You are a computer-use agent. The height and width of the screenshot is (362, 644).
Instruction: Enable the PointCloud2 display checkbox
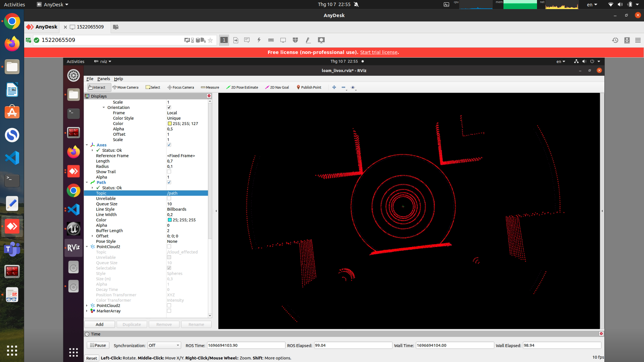[169, 246]
